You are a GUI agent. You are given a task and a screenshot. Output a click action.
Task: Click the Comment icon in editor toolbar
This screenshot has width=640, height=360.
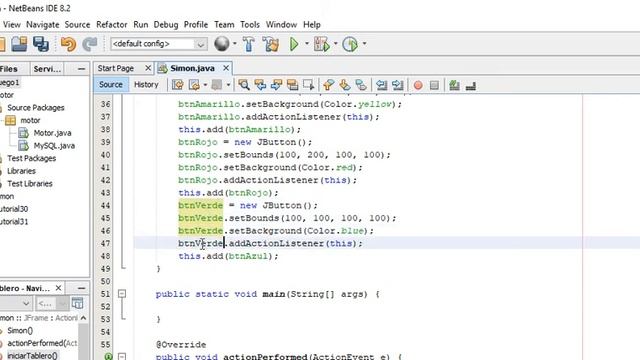point(454,85)
